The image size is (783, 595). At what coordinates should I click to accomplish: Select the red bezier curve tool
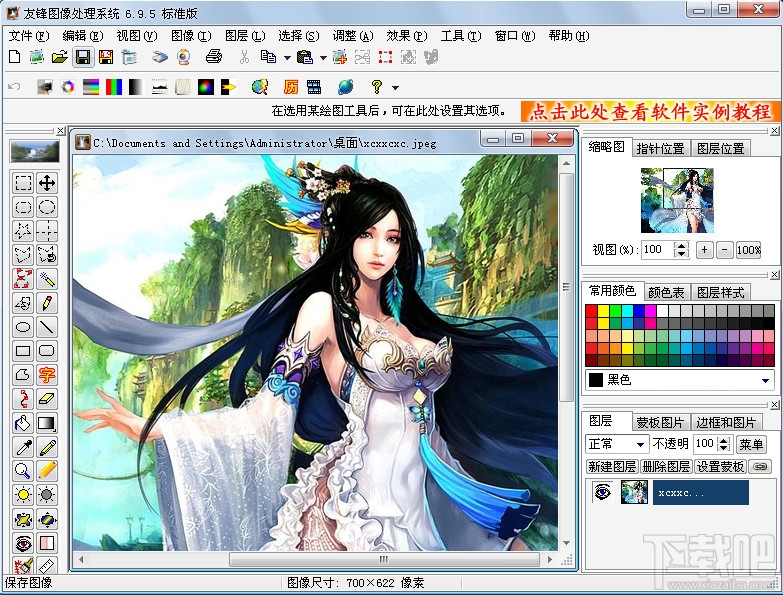click(x=23, y=398)
